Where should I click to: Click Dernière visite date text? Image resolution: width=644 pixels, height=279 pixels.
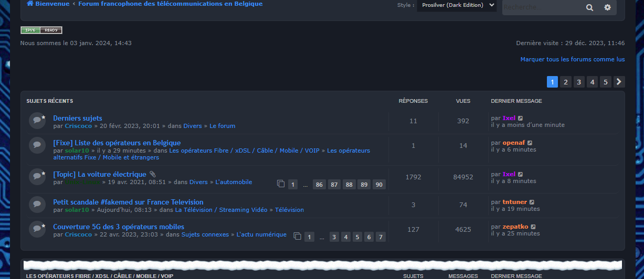coord(571,43)
